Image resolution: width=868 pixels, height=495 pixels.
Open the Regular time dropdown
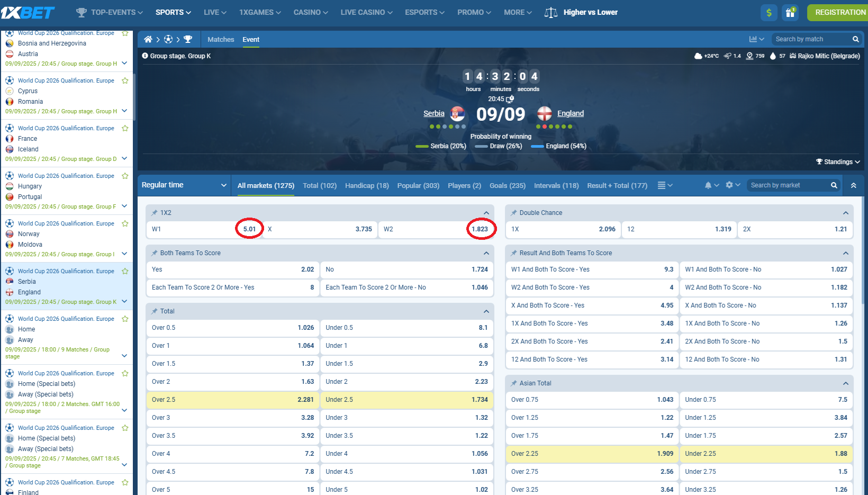coord(184,185)
